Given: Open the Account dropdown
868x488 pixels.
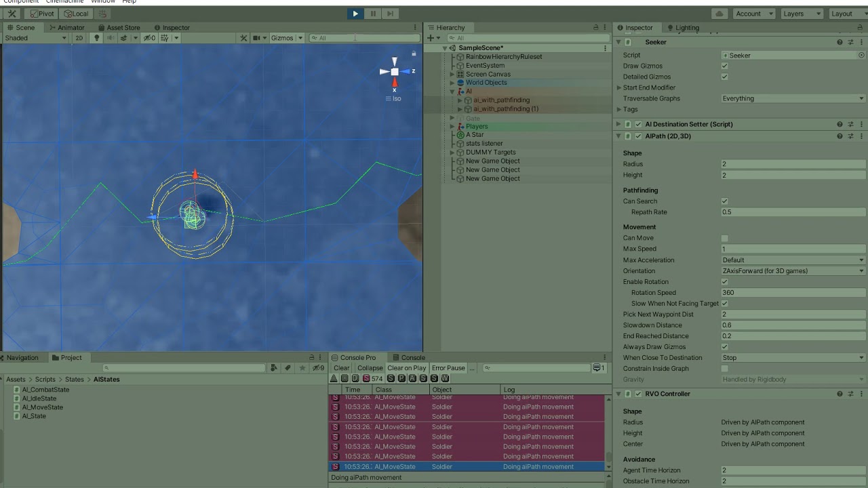Looking at the screenshot, I should 753,14.
